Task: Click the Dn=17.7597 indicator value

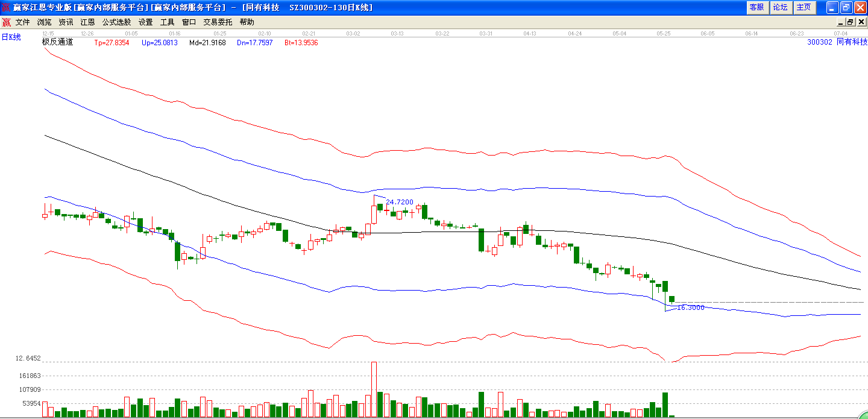Action: (x=255, y=43)
